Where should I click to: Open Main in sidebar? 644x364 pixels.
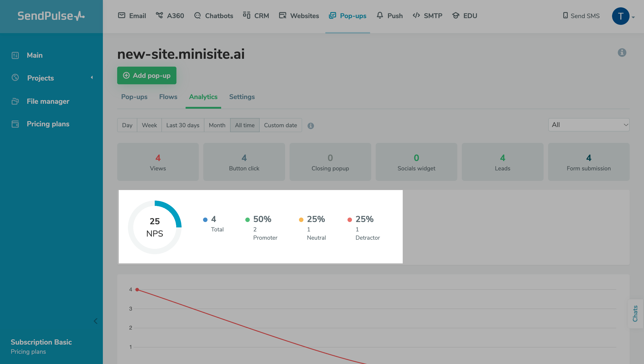click(x=35, y=55)
